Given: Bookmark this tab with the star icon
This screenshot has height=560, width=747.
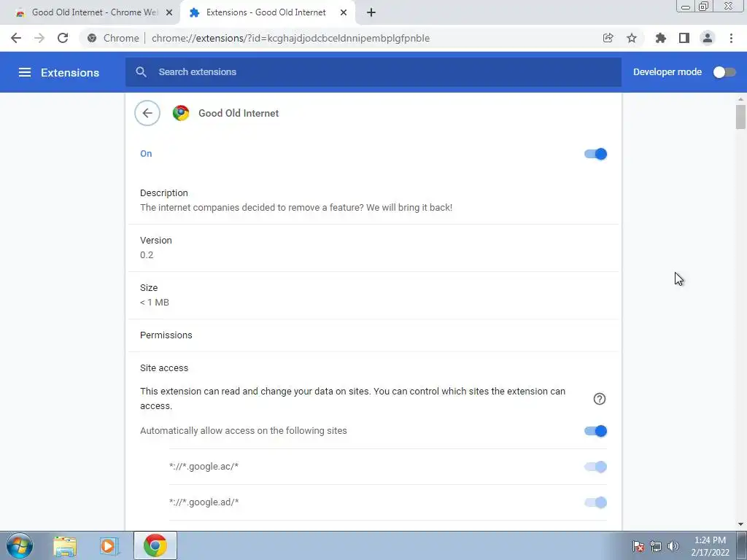Looking at the screenshot, I should click(x=632, y=38).
